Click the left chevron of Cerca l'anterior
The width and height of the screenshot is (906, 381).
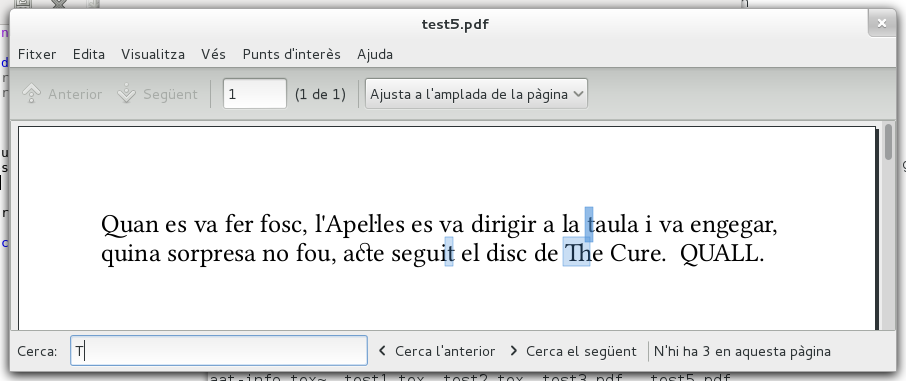(382, 350)
